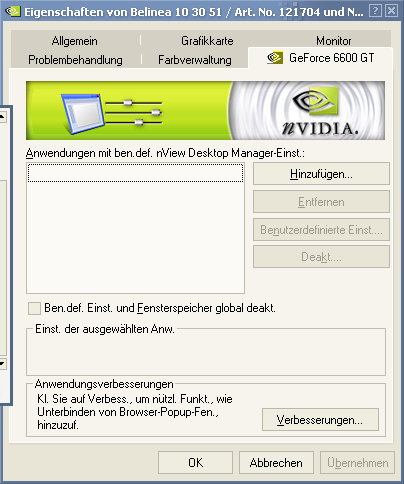Switch to the Grafikkarte tab
404x484 pixels.
tap(207, 41)
